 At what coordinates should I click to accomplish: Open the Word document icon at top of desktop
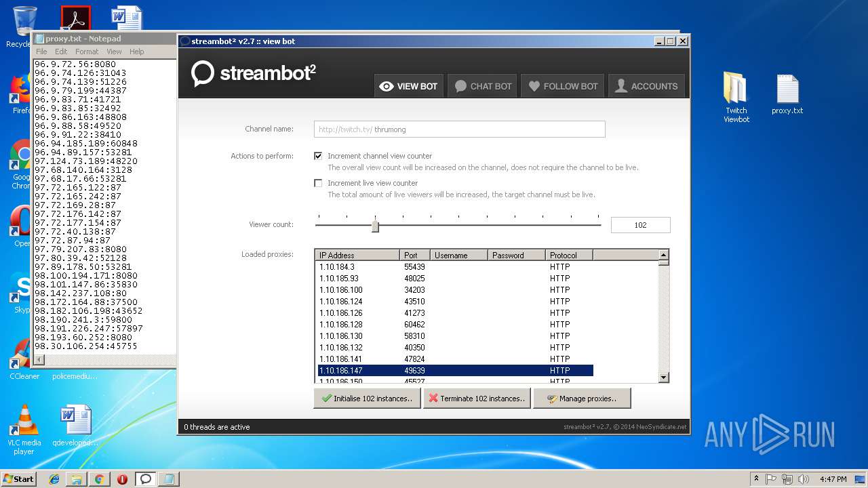(127, 18)
